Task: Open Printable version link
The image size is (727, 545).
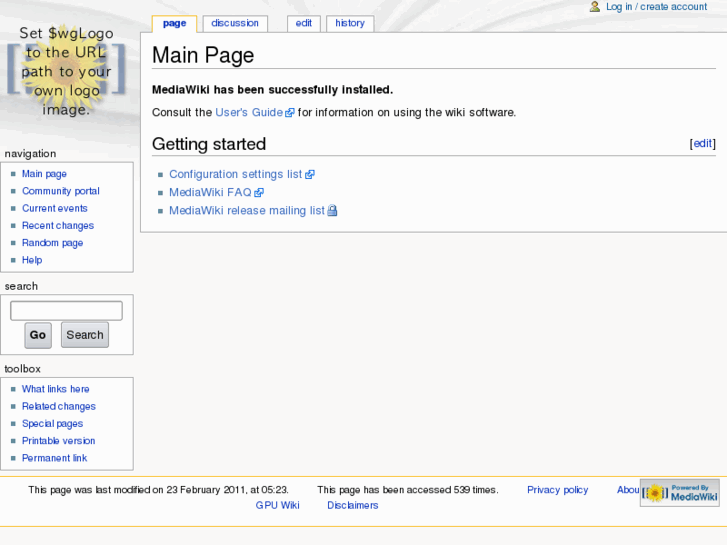Action: pos(58,441)
